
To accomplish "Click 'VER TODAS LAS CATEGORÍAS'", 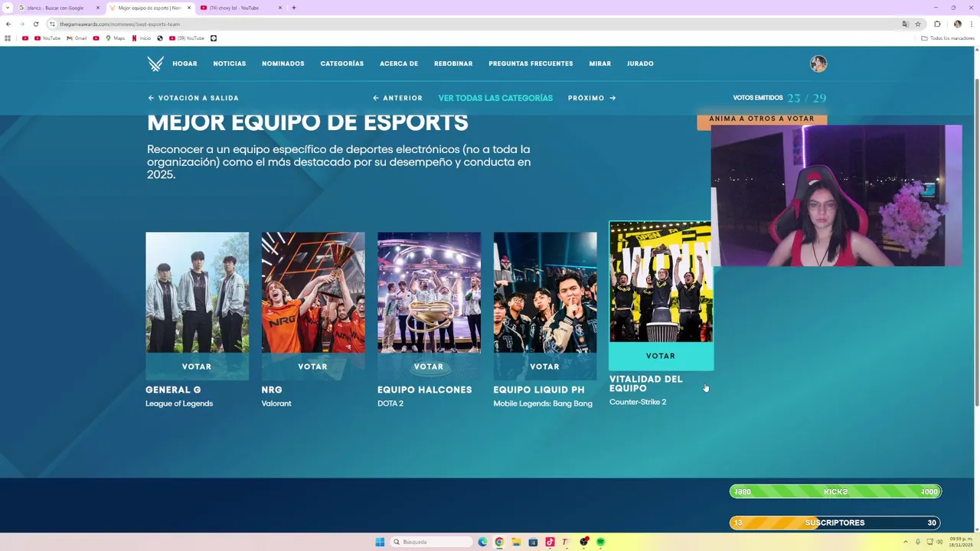I will (x=495, y=98).
